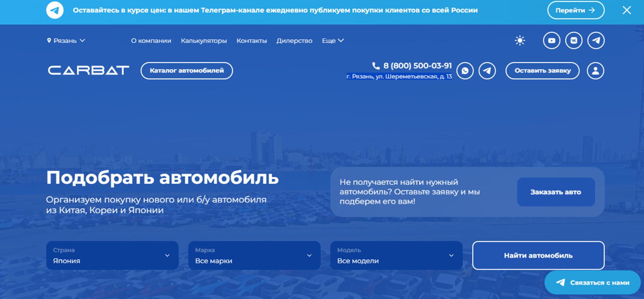
Task: Open the Модель dropdown showing Все модели
Action: (x=396, y=255)
